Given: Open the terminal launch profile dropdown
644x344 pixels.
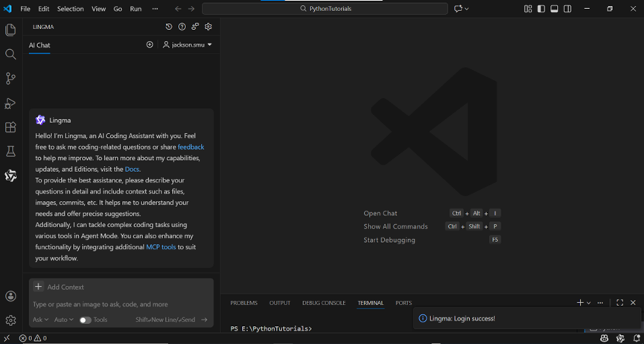Looking at the screenshot, I should pyautogui.click(x=589, y=303).
